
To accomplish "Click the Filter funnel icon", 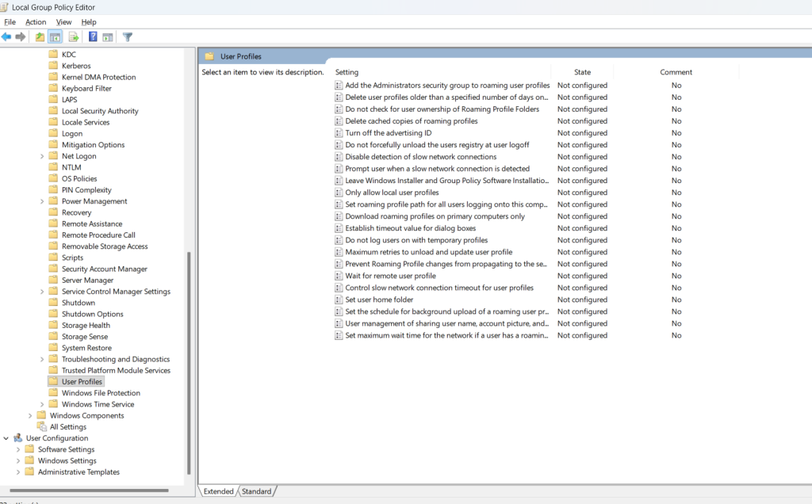I will pos(128,37).
